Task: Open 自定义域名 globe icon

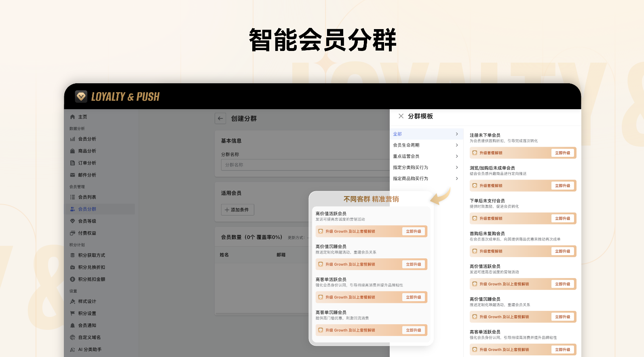Action: pos(72,338)
